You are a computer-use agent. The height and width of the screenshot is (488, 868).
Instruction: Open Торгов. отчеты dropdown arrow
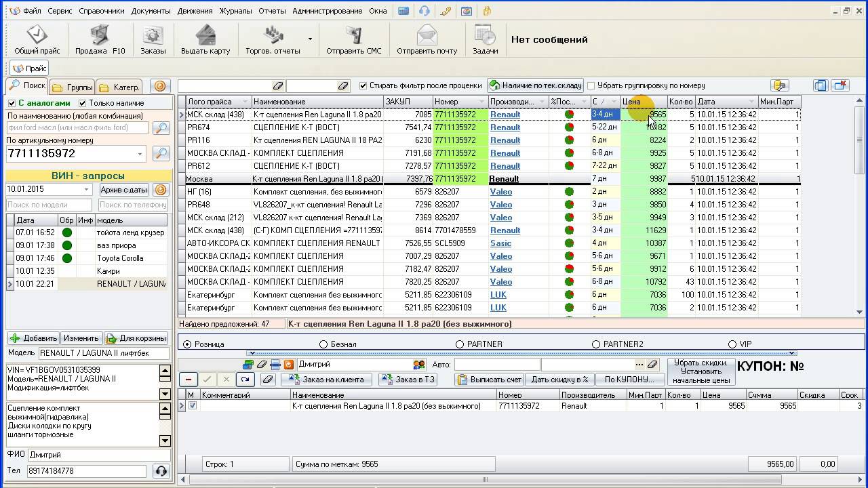(x=310, y=39)
